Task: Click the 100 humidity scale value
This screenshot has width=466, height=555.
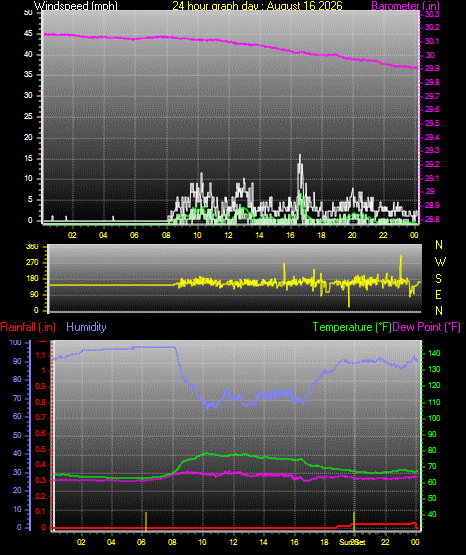Action: click(16, 343)
